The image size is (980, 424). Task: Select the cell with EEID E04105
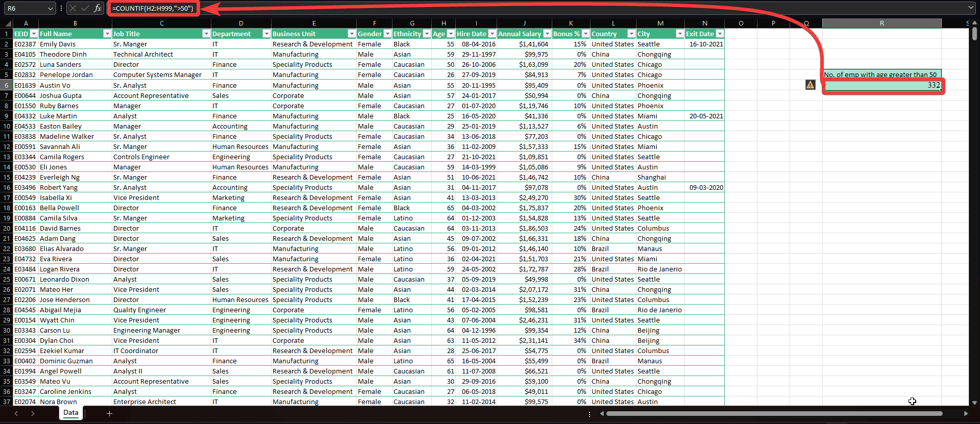point(26,55)
